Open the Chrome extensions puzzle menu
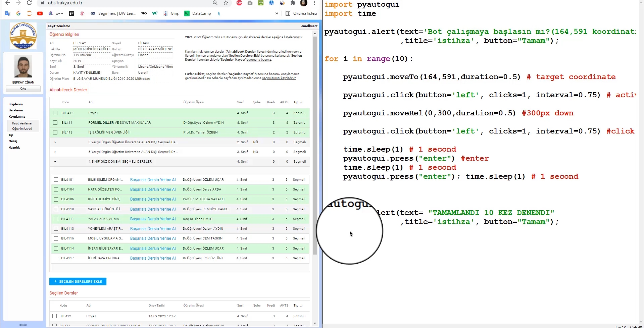The height and width of the screenshot is (328, 644). (x=293, y=3)
